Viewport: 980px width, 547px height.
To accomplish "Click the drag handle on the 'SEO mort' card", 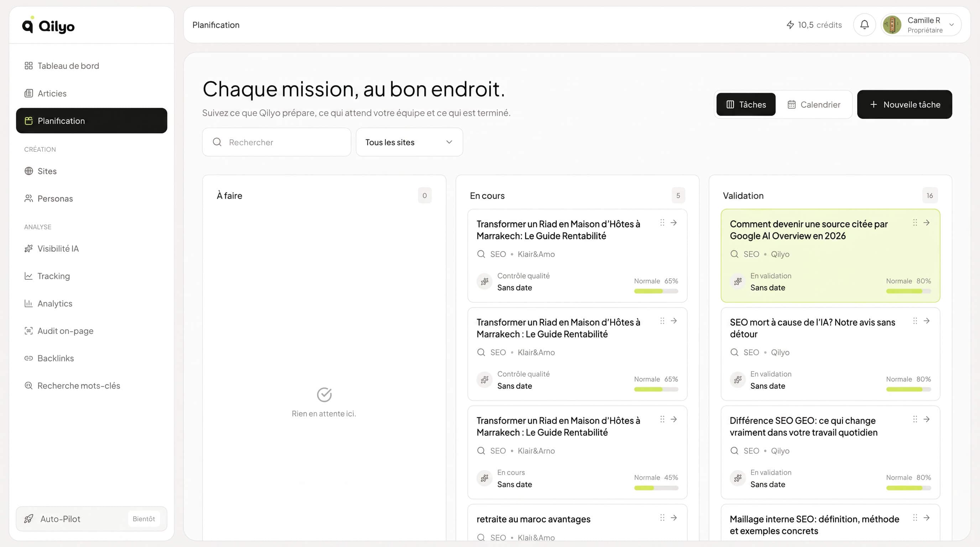I will pos(915,321).
